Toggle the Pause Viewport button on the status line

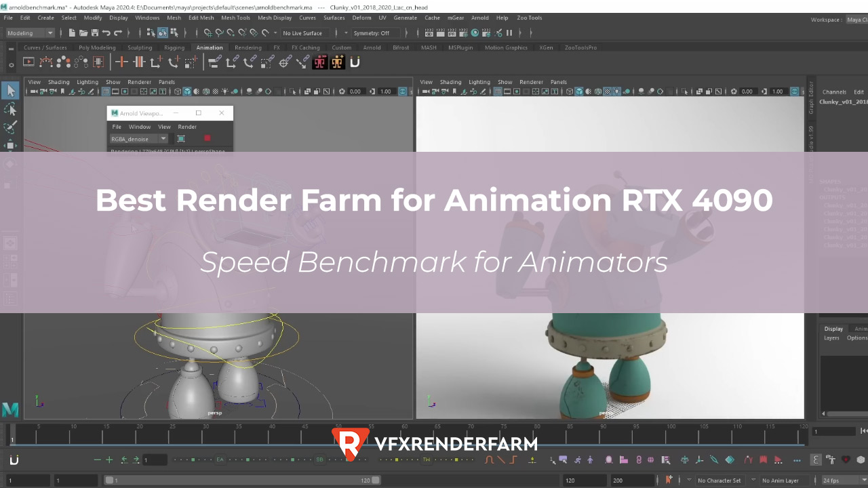[509, 33]
